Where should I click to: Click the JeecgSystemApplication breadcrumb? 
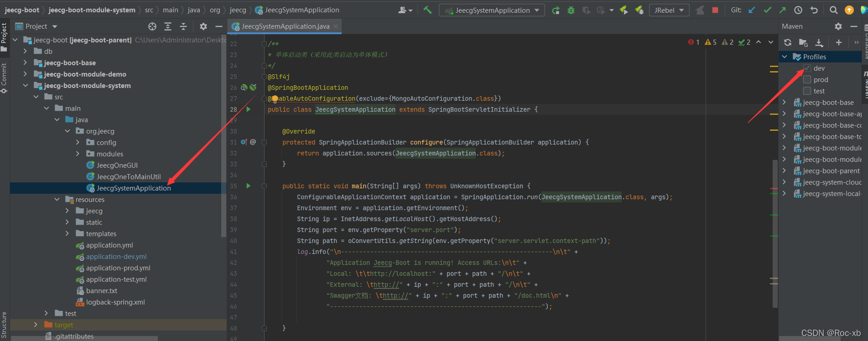point(297,10)
